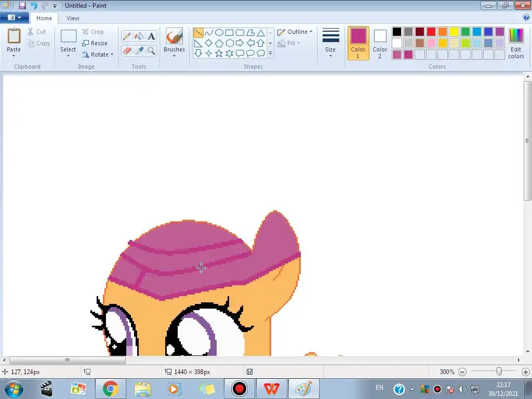Select the Pencil tool

pyautogui.click(x=127, y=36)
